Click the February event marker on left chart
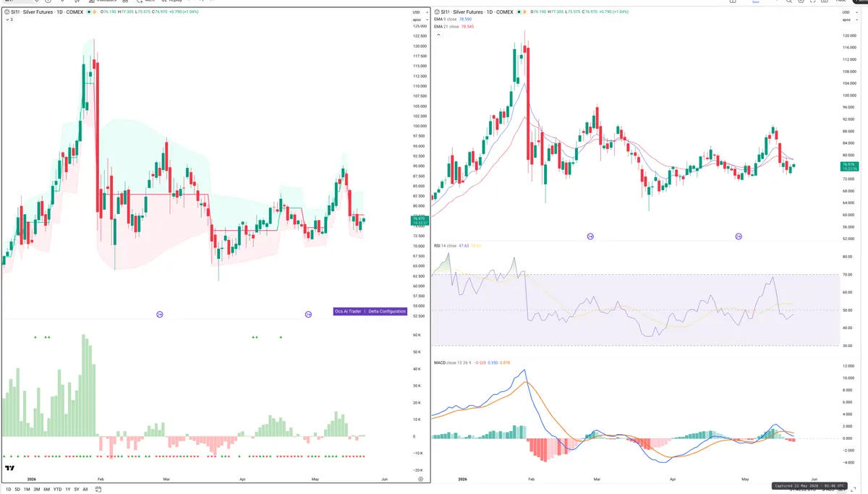 [x=160, y=314]
